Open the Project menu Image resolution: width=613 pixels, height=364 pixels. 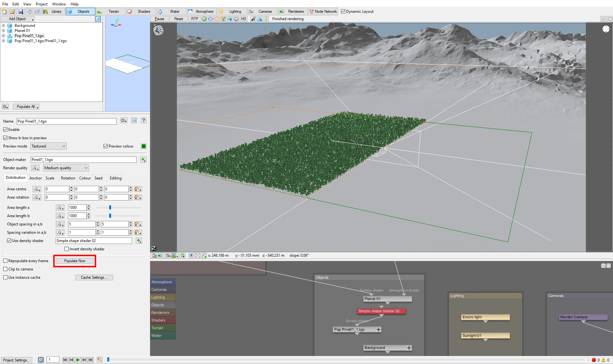tap(42, 4)
